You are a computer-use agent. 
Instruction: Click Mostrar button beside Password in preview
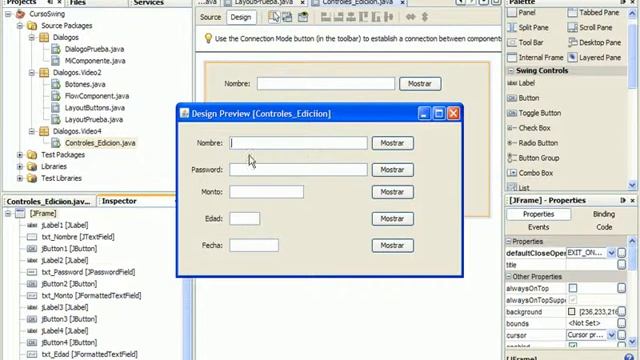[393, 170]
